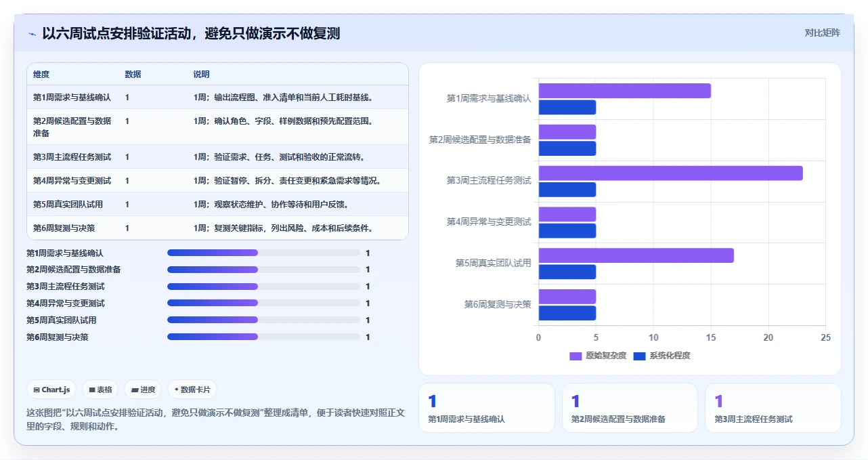Select table cell 第1周需求与基线确认 in 维度 column

tap(72, 98)
